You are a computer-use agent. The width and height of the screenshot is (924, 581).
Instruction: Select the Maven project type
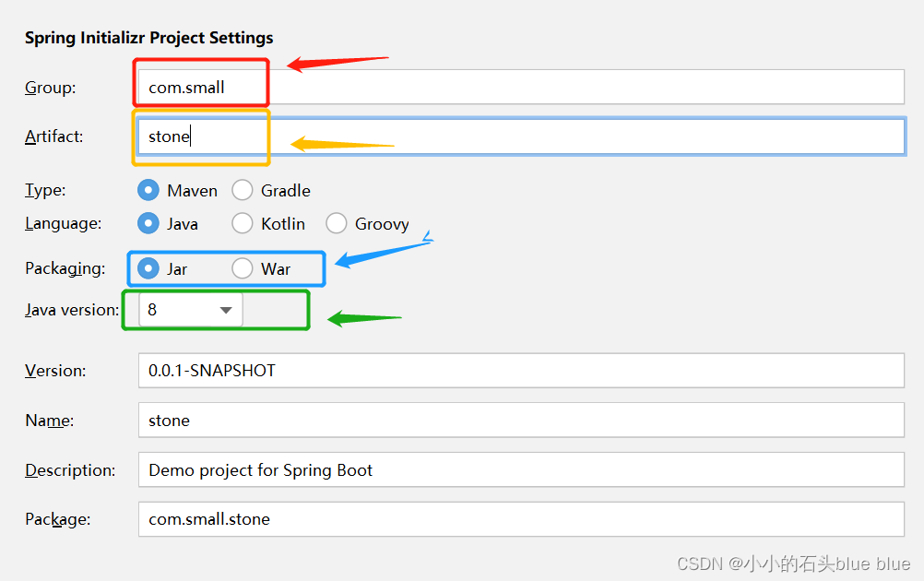pos(148,191)
